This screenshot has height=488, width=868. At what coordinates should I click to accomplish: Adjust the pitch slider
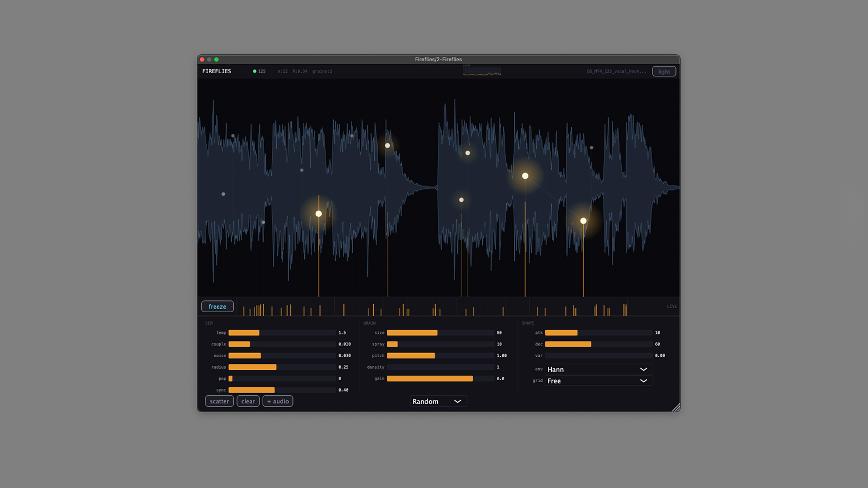441,356
